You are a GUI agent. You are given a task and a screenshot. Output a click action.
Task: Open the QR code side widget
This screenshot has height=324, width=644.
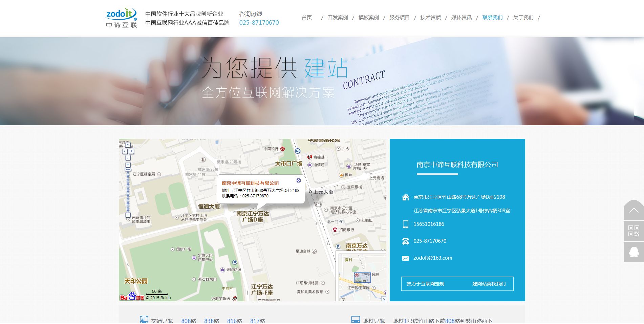(634, 231)
